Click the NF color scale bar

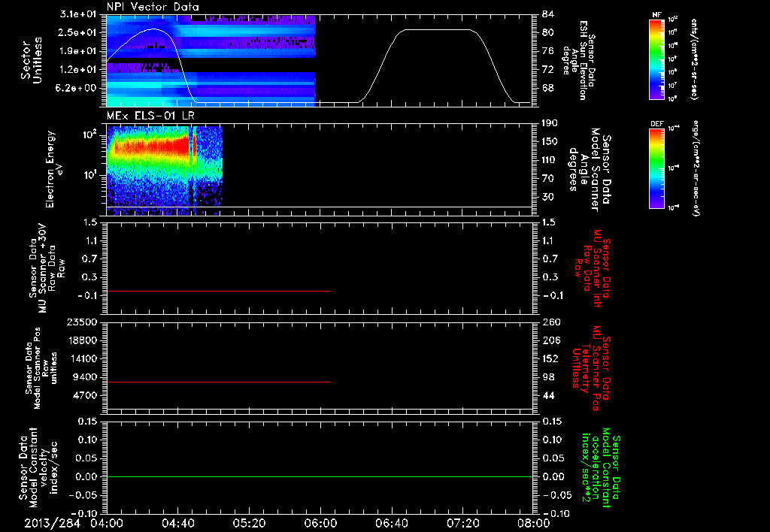point(657,59)
